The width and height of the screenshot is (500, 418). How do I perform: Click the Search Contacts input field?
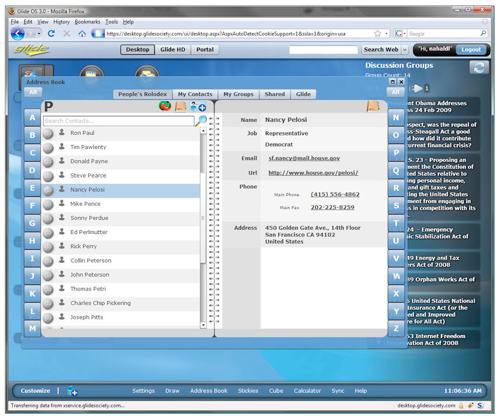(118, 121)
